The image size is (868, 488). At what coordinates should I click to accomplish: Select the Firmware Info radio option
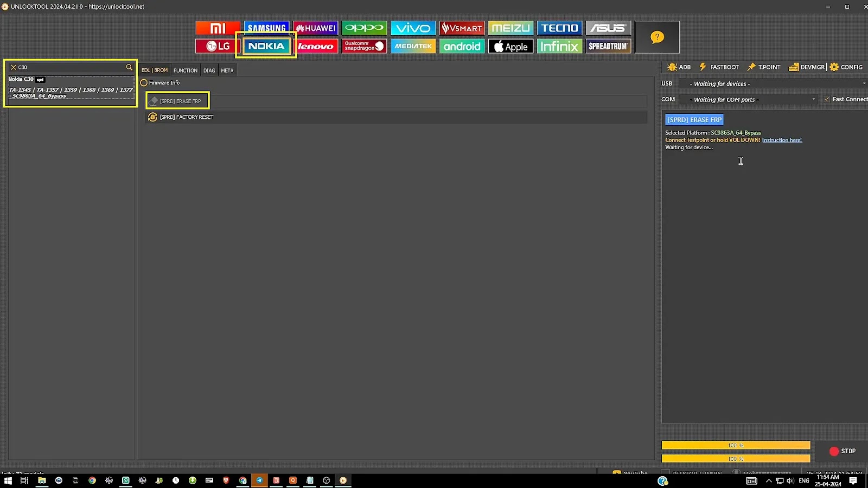160,83
